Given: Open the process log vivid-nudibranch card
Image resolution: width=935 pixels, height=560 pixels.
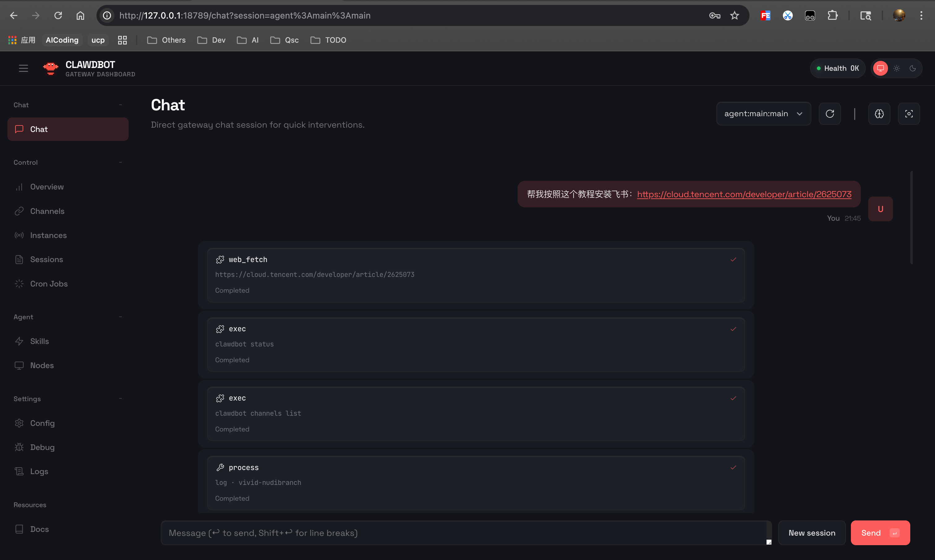Looking at the screenshot, I should (x=476, y=483).
